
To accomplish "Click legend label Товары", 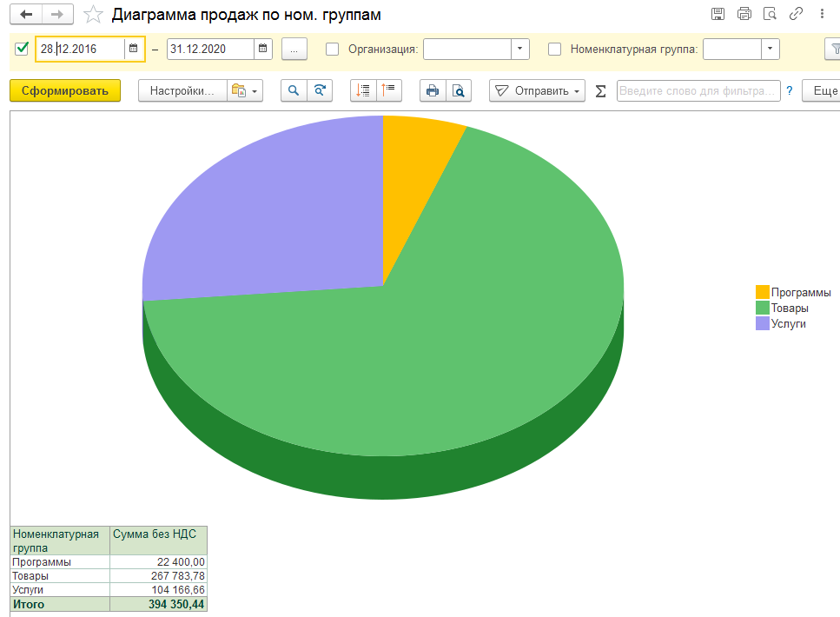I will [790, 308].
